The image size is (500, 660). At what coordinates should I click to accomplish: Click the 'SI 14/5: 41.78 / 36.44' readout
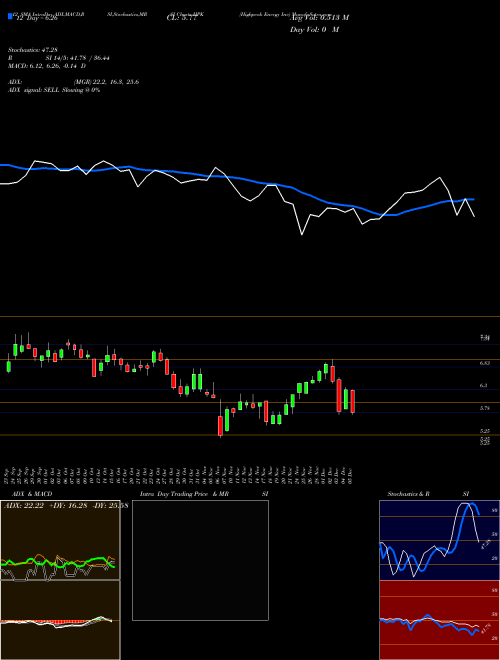tap(78, 58)
